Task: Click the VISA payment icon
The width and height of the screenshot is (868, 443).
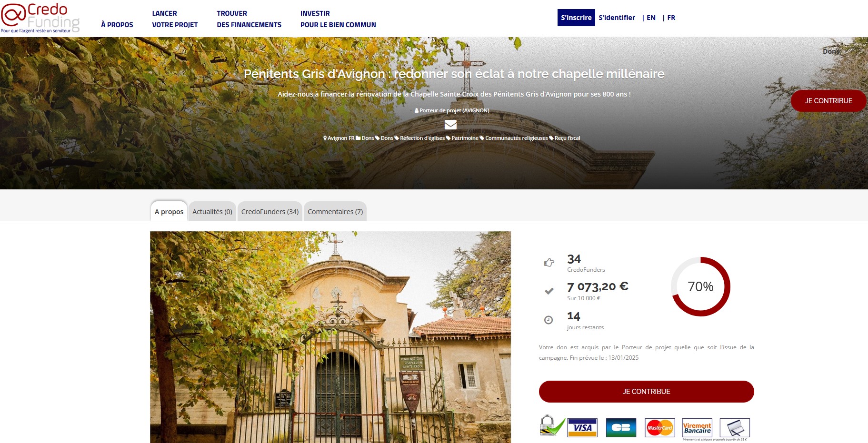Action: point(582,427)
